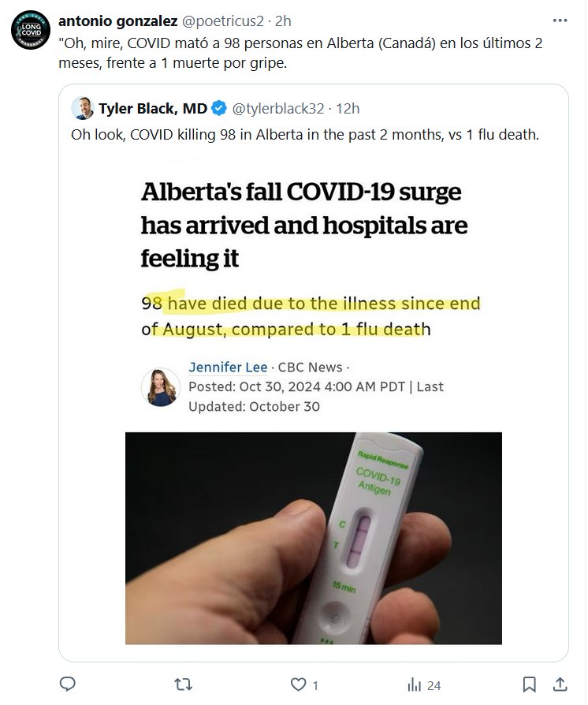Click Jennifer Lee's author headshot

(x=160, y=387)
